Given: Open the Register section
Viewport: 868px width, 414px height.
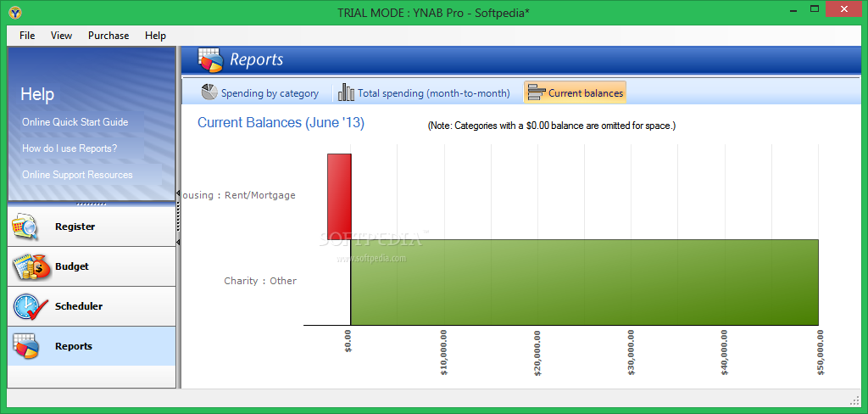Looking at the screenshot, I should pyautogui.click(x=92, y=227).
